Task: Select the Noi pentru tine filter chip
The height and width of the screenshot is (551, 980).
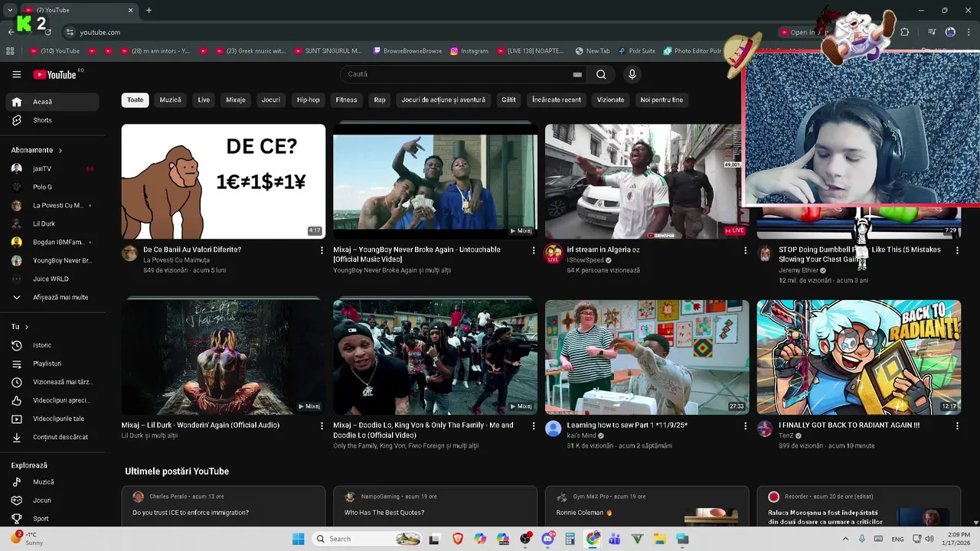Action: click(x=661, y=100)
